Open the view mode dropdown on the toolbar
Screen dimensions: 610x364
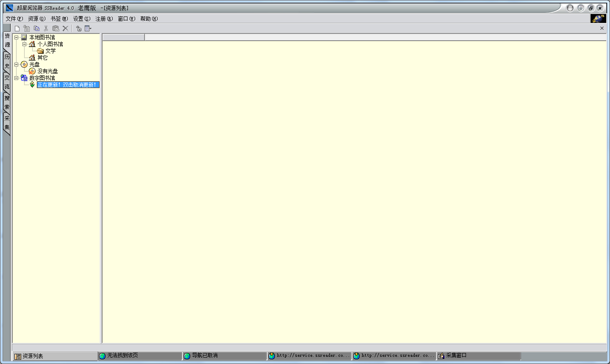coord(90,28)
